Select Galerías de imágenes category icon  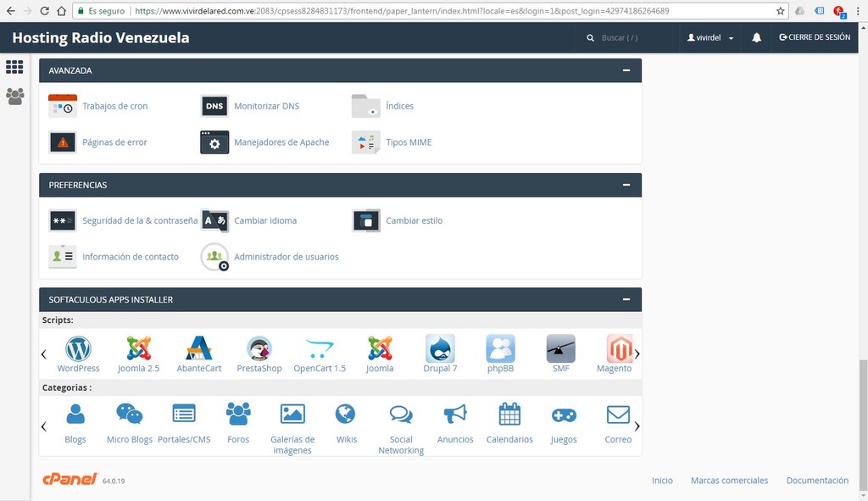click(292, 414)
